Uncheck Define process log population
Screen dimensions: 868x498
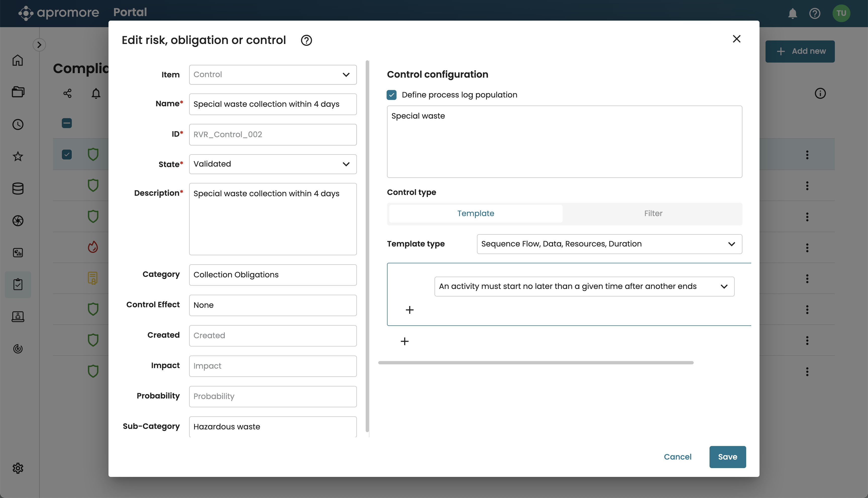[392, 95]
